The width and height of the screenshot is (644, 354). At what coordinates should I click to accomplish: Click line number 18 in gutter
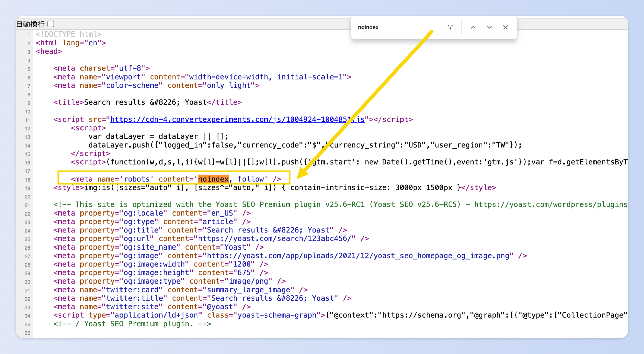[27, 180]
